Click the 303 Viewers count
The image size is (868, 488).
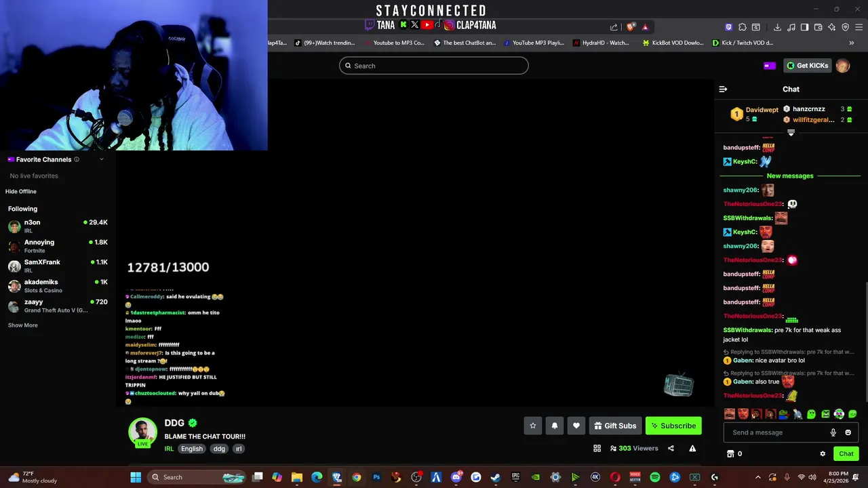634,448
